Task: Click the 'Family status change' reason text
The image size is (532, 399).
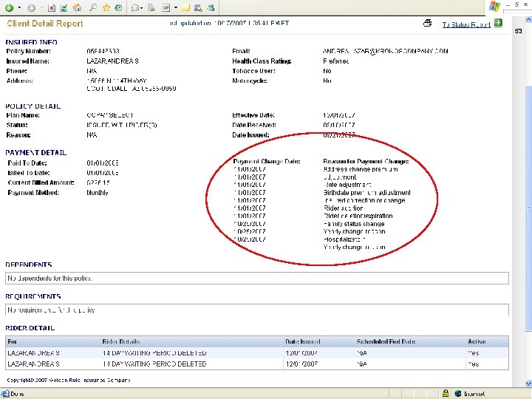Action: tap(354, 224)
